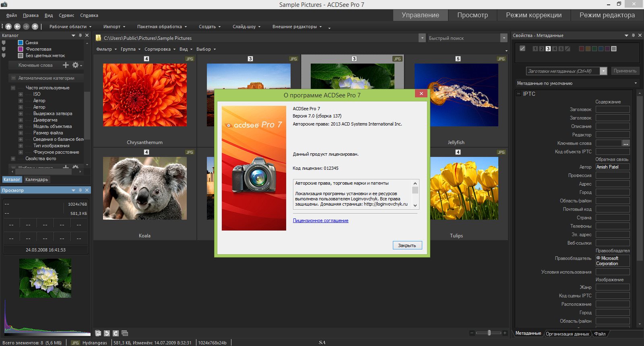The width and height of the screenshot is (644, 346).
Task: Switch to the Календарь tab
Action: 37,179
